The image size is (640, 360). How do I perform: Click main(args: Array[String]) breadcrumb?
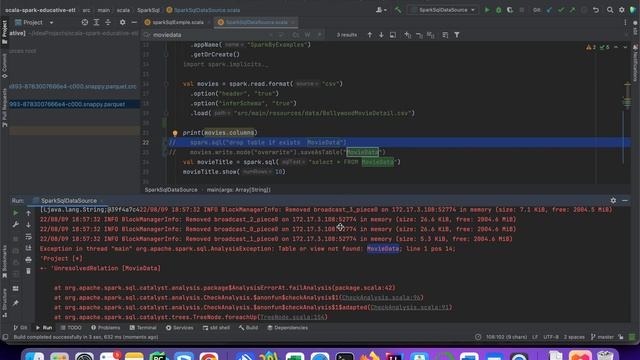238,190
